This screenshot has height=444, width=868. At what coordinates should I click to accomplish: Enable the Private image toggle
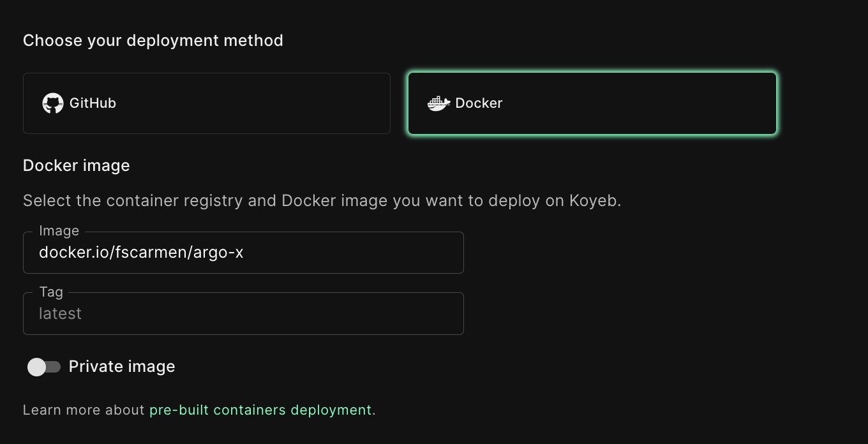(x=44, y=367)
